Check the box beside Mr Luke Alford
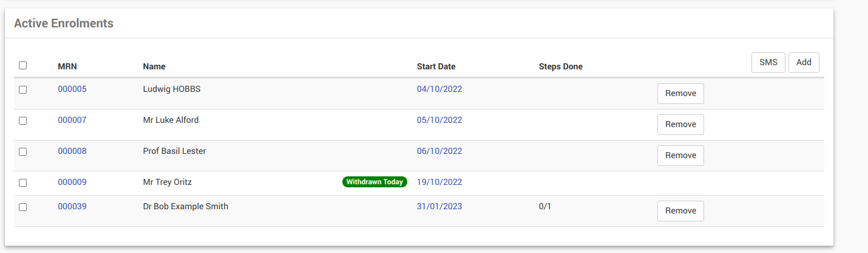This screenshot has width=868, height=253. [x=23, y=120]
